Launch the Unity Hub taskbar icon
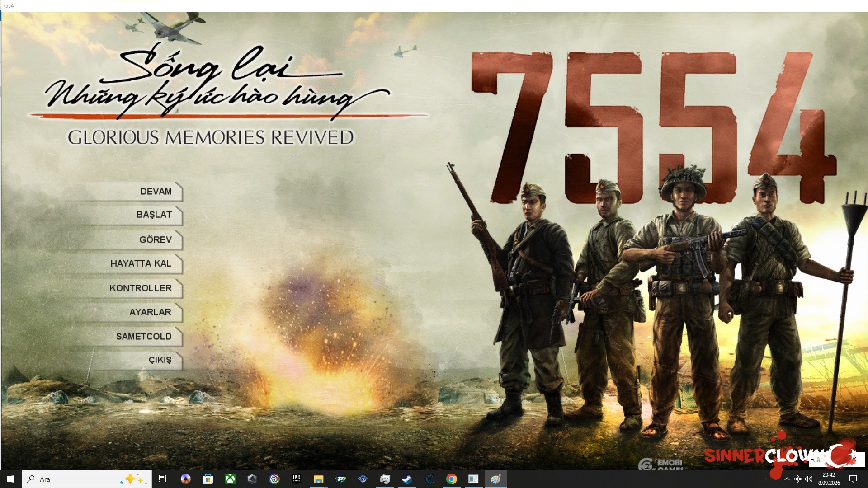868x488 pixels. [x=252, y=479]
